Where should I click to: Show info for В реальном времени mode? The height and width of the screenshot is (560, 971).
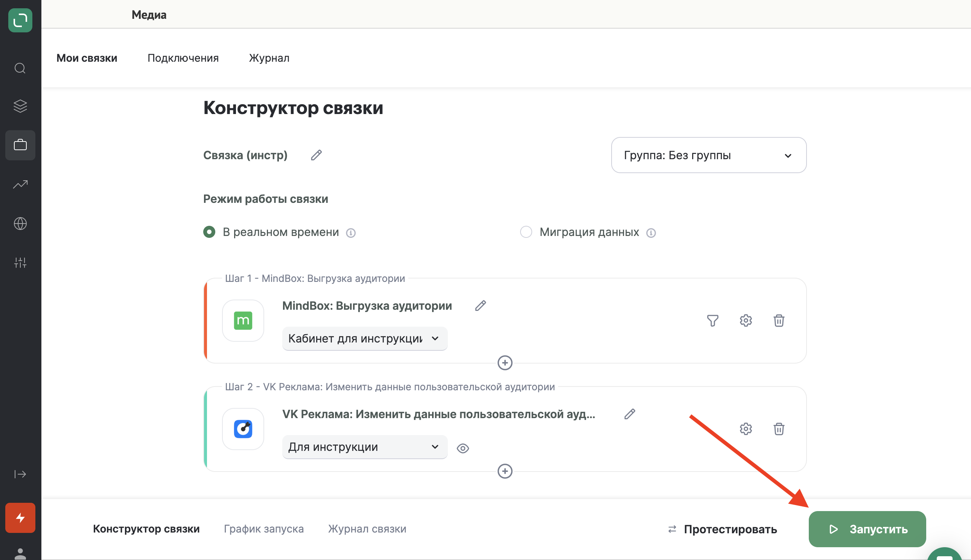[x=351, y=233]
